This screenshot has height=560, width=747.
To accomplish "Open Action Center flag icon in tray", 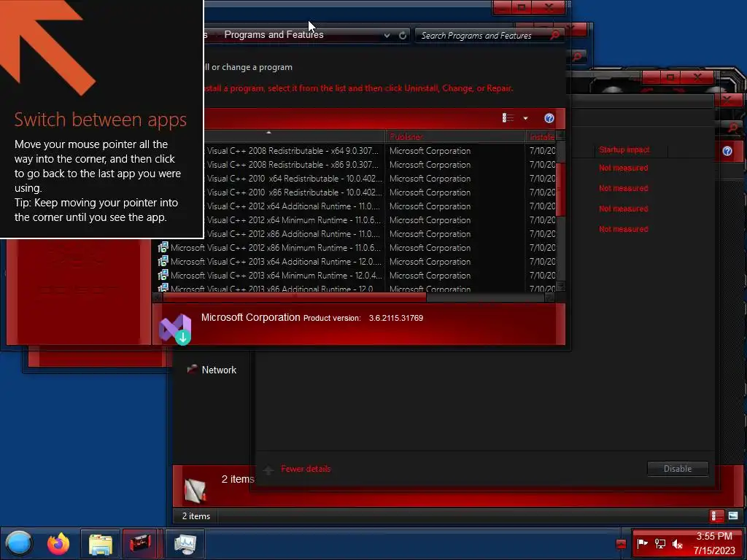I will (642, 543).
